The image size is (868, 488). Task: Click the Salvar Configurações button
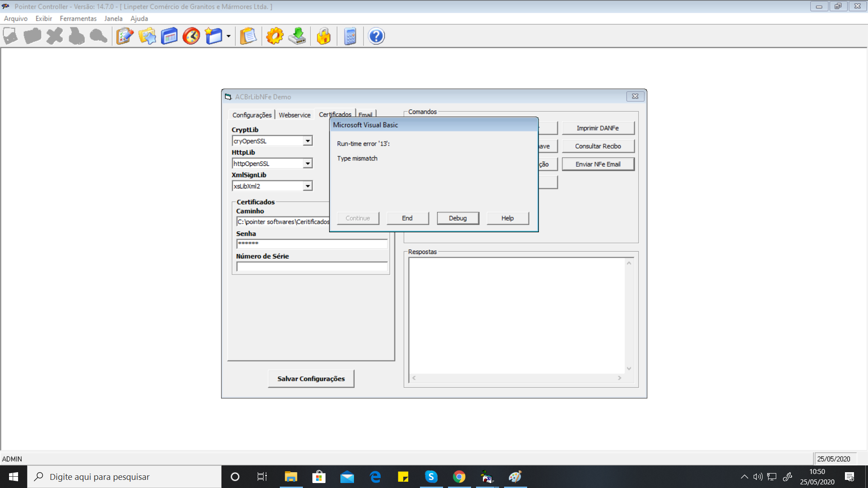(311, 379)
